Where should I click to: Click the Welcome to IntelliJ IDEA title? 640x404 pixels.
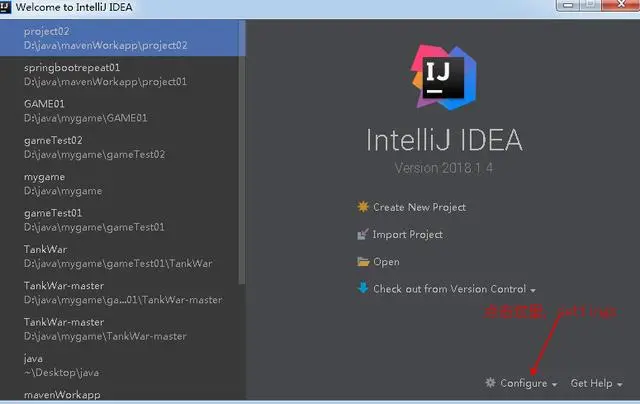[x=74, y=7]
